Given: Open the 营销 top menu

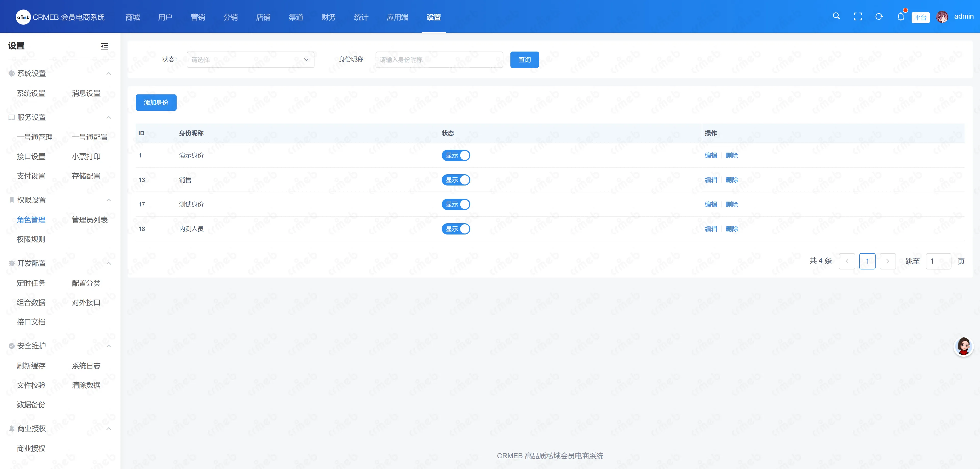Looking at the screenshot, I should 198,17.
